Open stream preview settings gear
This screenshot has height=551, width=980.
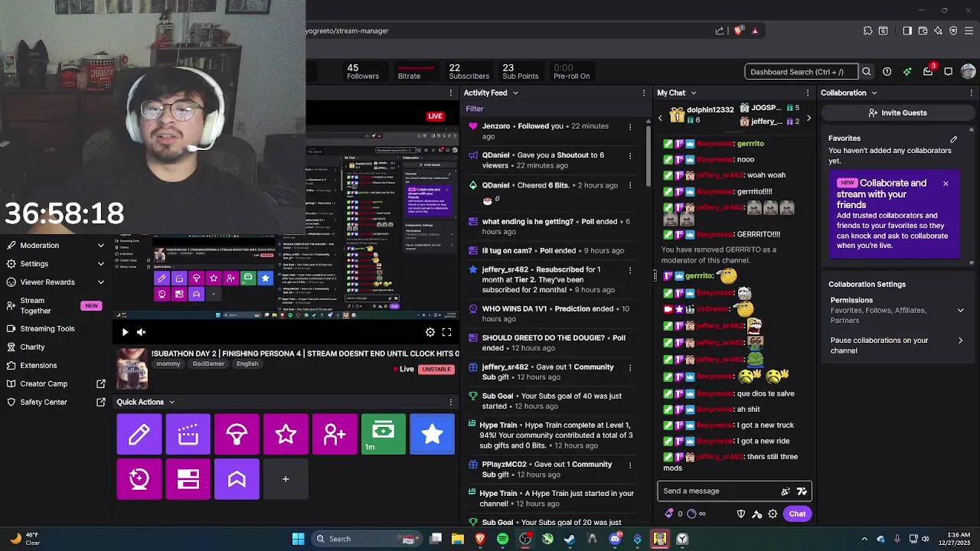click(x=430, y=332)
